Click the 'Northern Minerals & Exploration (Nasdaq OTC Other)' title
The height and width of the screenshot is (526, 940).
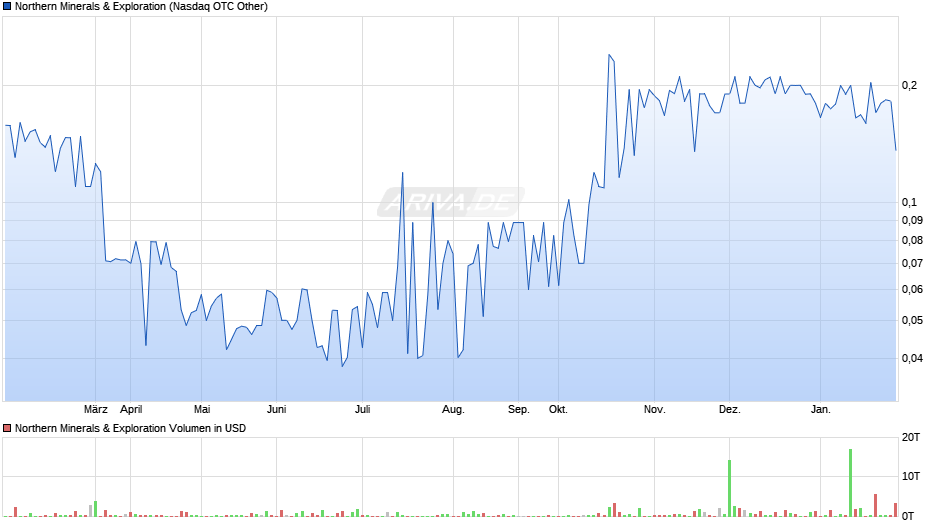tap(141, 7)
